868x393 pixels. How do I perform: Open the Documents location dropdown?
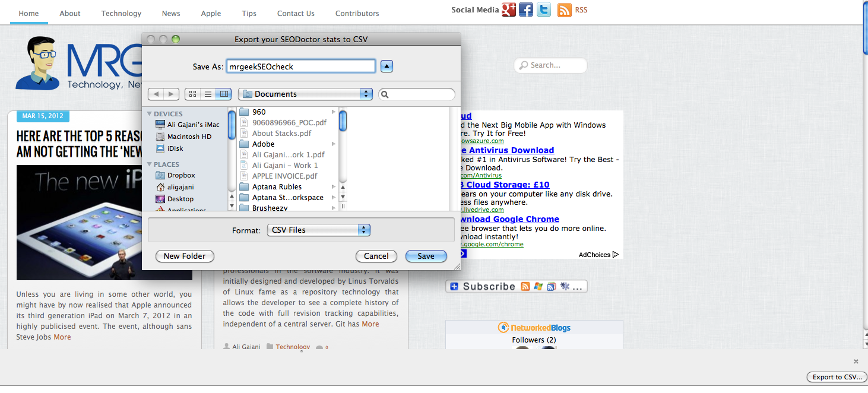tap(305, 94)
